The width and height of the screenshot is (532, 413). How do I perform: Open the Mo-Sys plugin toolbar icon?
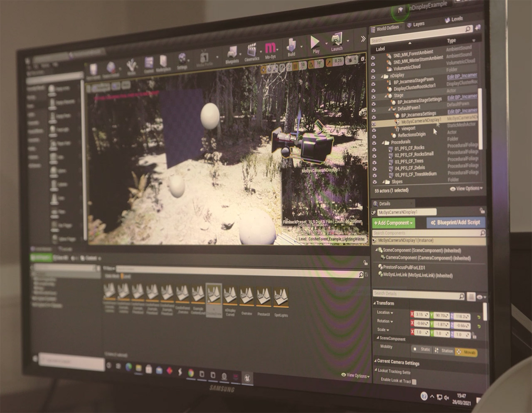click(x=270, y=49)
